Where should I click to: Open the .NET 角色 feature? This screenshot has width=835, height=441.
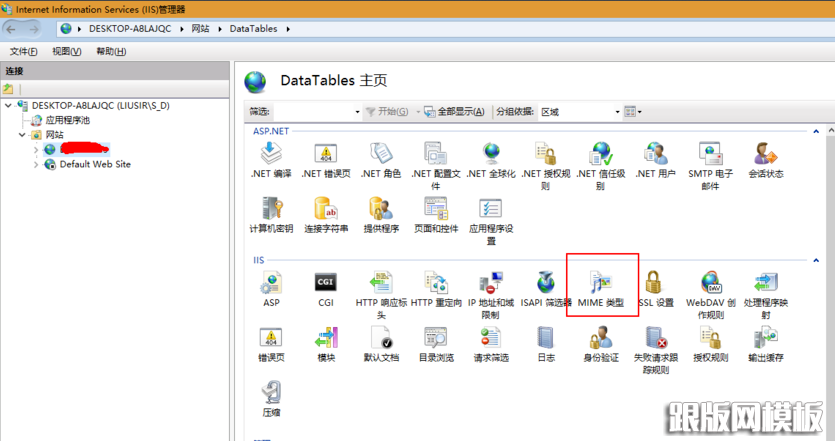[x=381, y=160]
